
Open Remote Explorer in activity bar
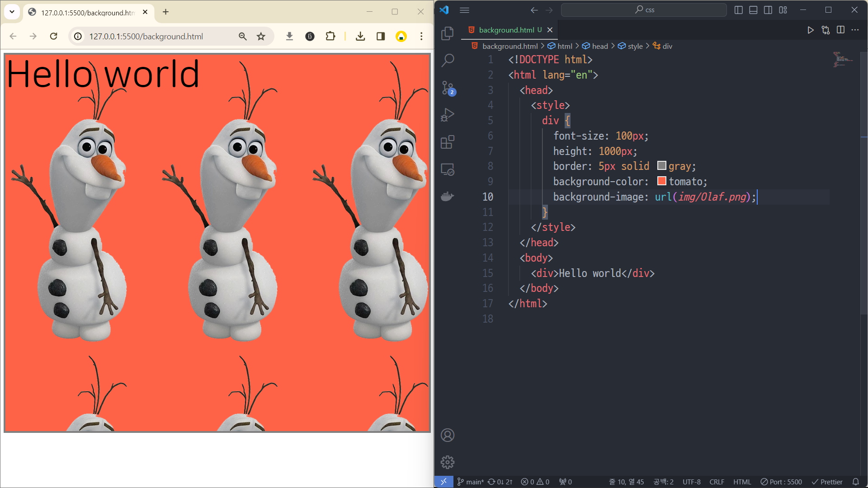click(x=447, y=169)
